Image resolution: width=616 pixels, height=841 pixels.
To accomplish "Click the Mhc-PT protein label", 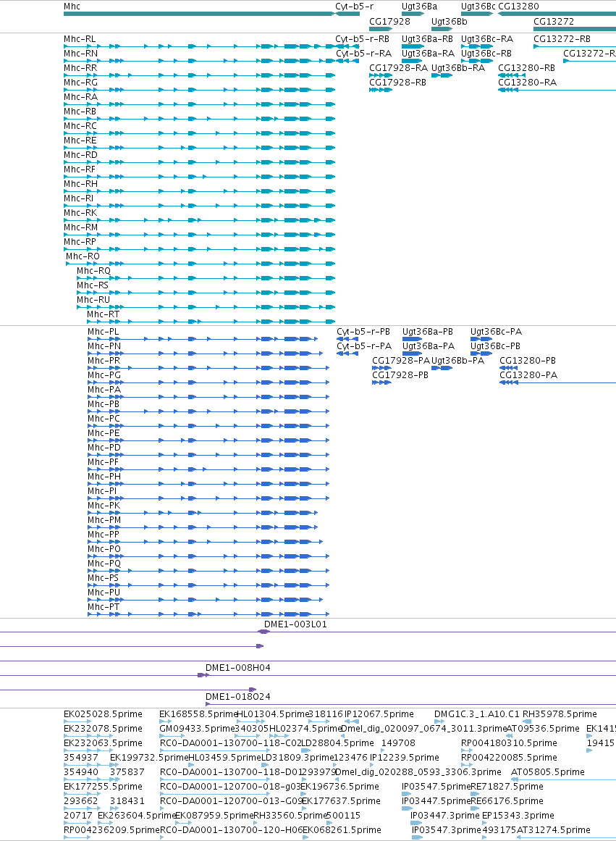I will click(x=104, y=607).
